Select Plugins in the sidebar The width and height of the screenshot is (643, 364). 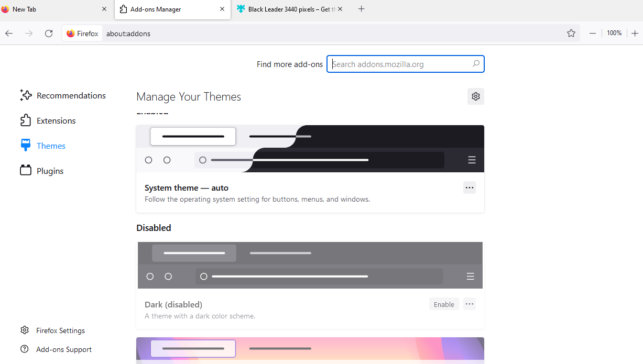50,170
